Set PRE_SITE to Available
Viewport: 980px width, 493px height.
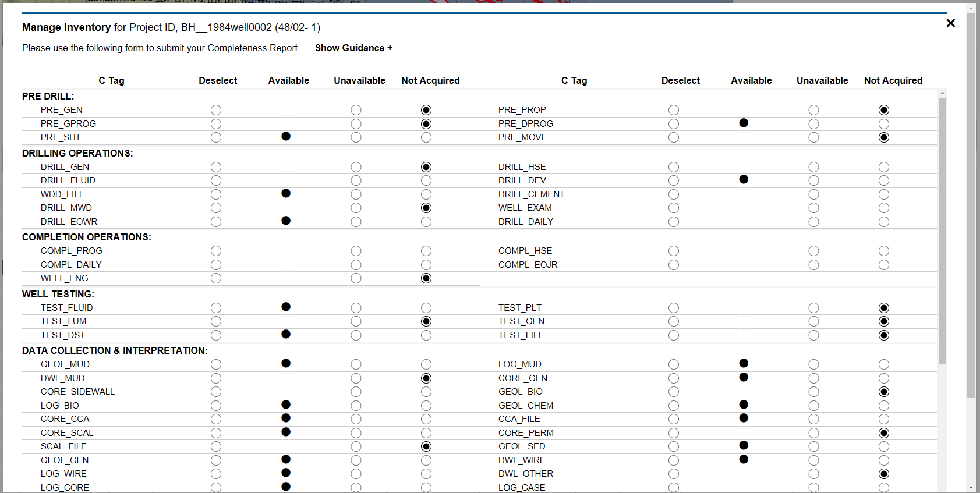286,136
